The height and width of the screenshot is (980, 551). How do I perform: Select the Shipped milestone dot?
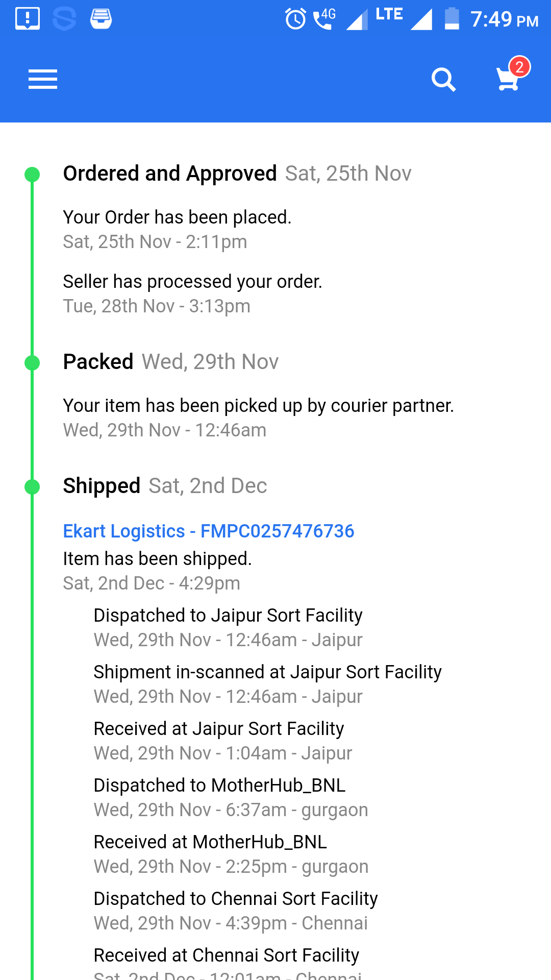(32, 486)
